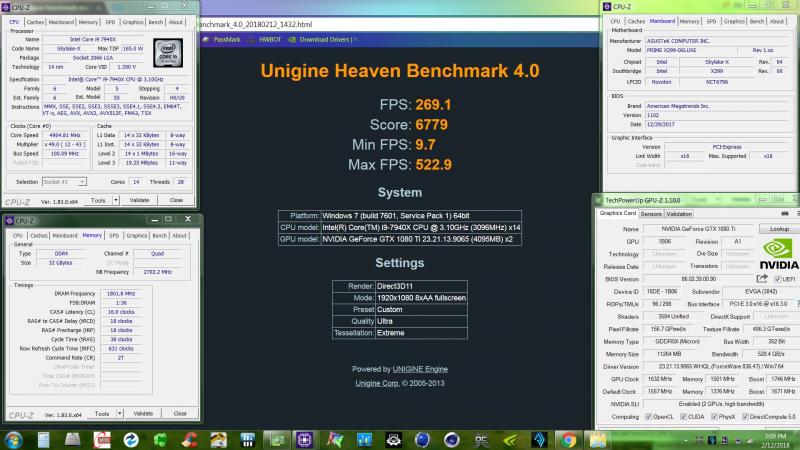This screenshot has height=450, width=800.
Task: Toggle the OpenCL checkbox in GPU-Z
Action: click(648, 417)
